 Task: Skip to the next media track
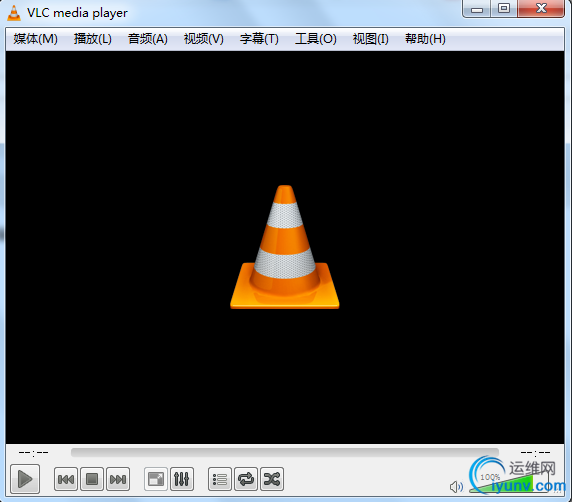click(x=118, y=479)
